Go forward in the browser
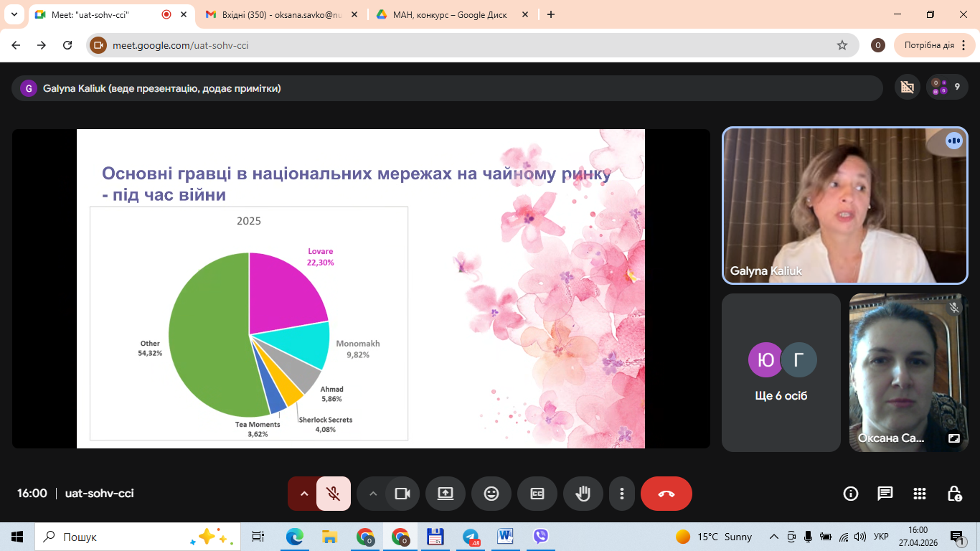Image resolution: width=980 pixels, height=551 pixels. 42,45
